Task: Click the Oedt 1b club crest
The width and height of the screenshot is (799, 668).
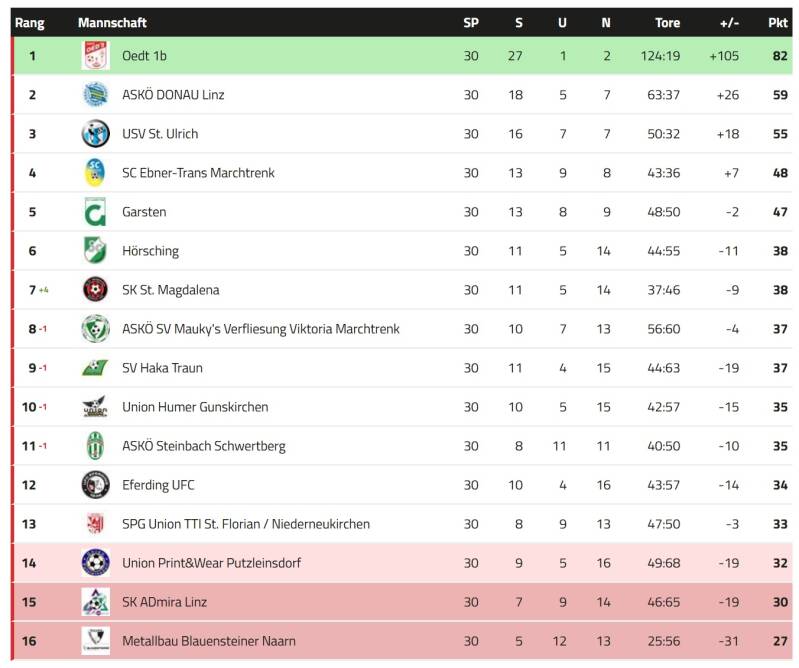Action: coord(95,56)
